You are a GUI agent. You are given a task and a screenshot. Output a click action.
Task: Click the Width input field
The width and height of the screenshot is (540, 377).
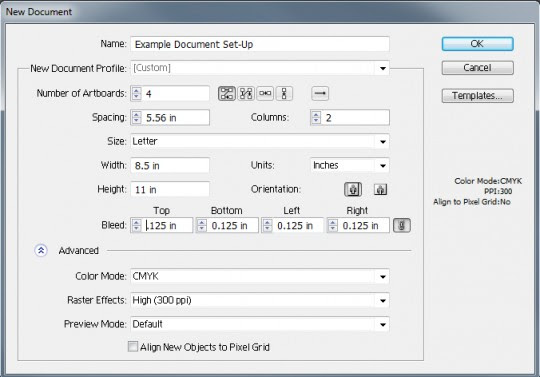click(x=170, y=166)
